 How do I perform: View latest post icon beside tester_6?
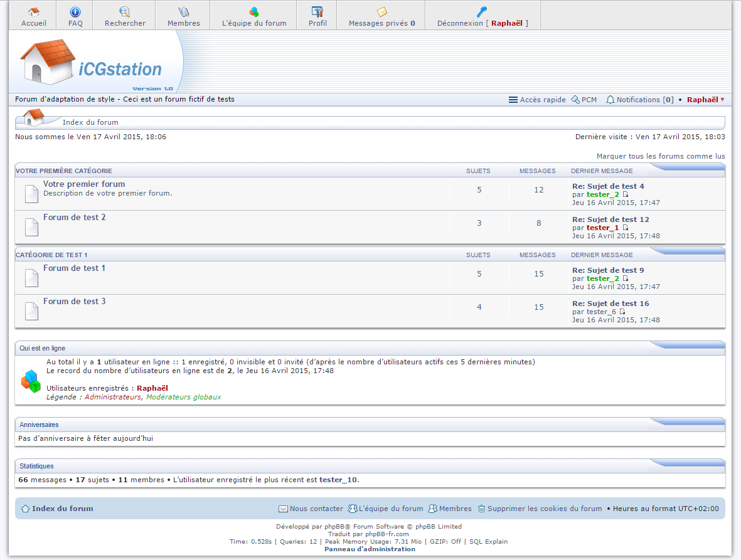point(622,312)
